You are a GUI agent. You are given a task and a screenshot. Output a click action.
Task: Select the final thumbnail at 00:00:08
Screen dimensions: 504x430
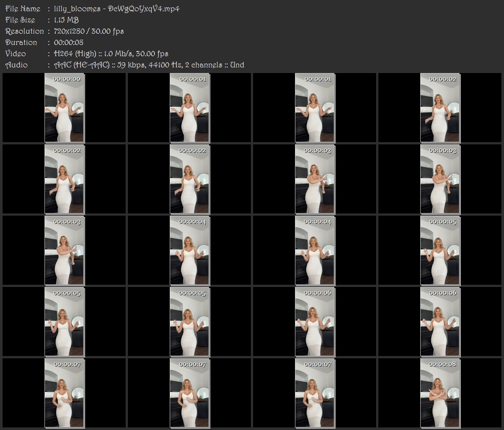coord(440,393)
